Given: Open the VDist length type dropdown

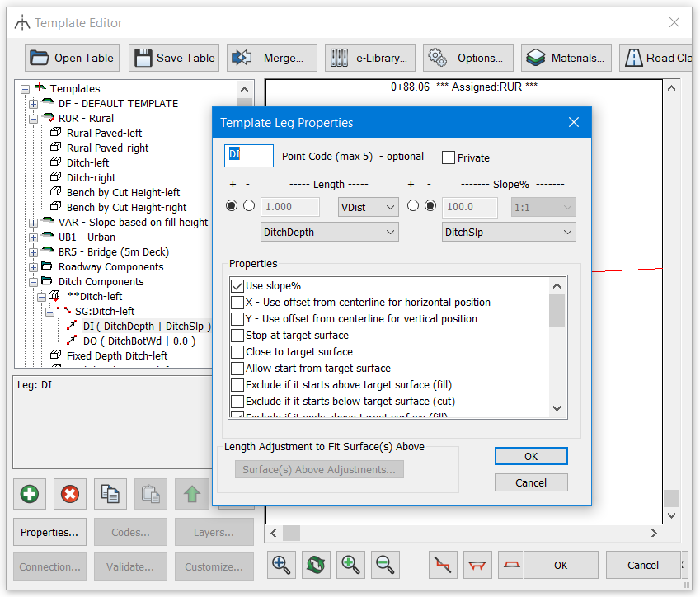Looking at the screenshot, I should 368,207.
